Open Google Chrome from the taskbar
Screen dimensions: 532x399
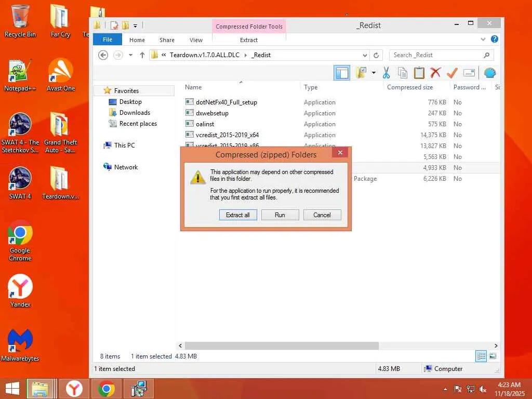(106, 389)
